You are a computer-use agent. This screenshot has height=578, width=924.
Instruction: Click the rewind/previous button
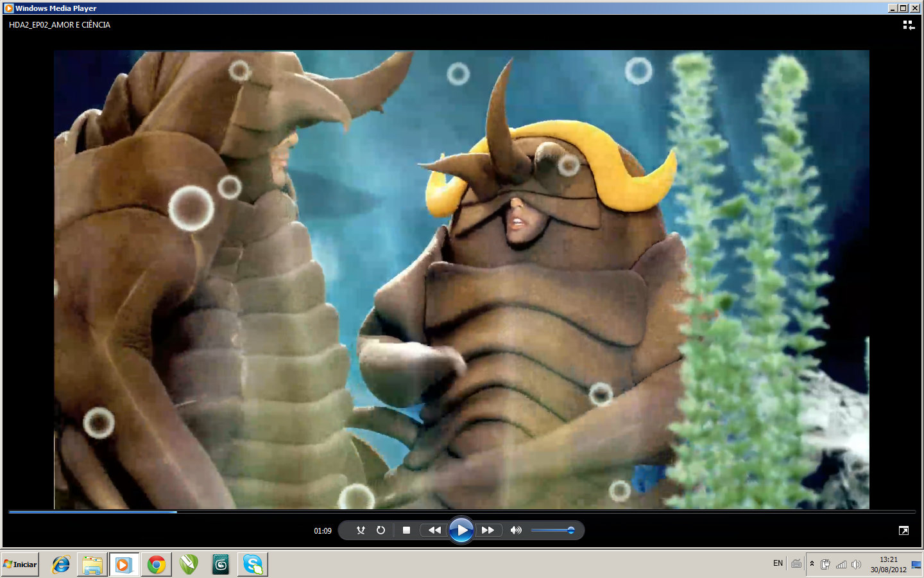[x=434, y=530]
